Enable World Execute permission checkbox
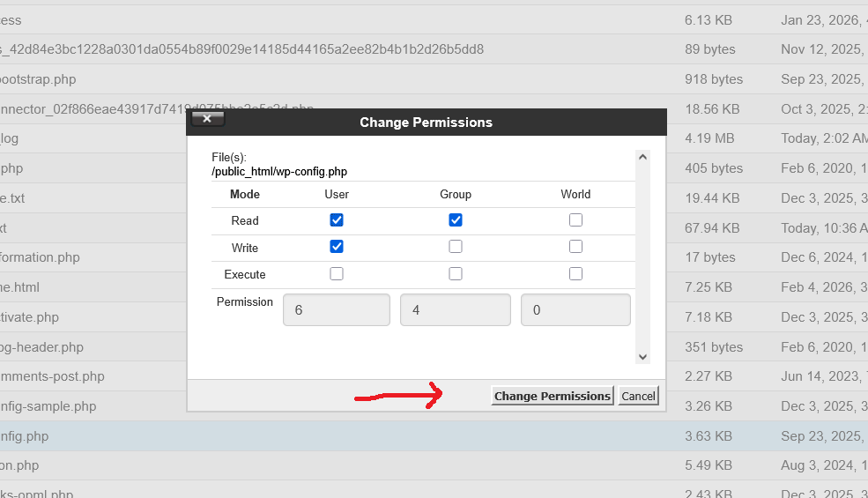The height and width of the screenshot is (498, 868). [575, 274]
